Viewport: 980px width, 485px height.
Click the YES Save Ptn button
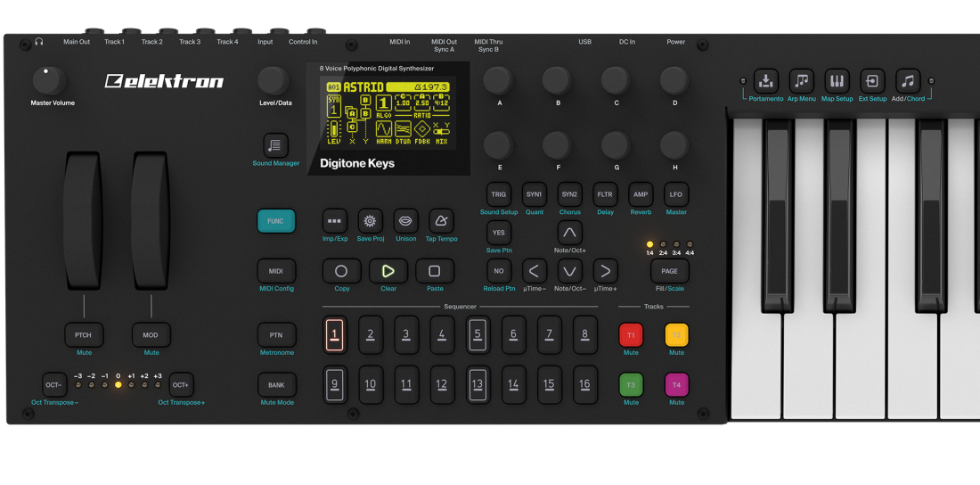pyautogui.click(x=499, y=233)
